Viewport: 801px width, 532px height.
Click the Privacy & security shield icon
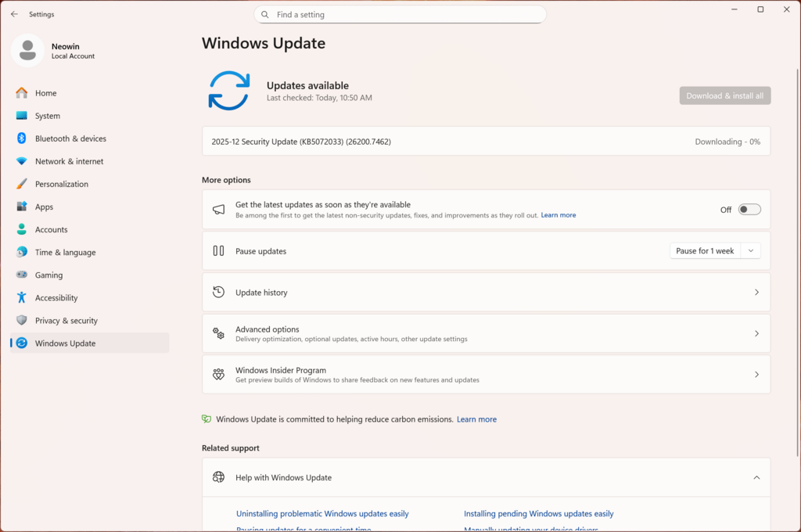click(21, 320)
